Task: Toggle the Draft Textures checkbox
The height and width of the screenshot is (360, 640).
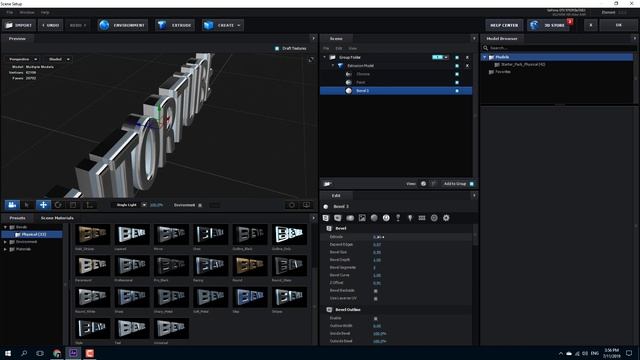Action: [277, 48]
